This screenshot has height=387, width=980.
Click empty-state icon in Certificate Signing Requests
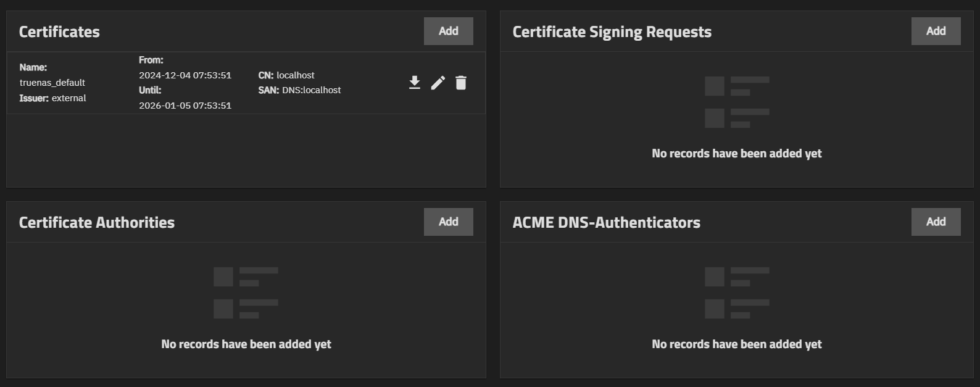click(x=737, y=102)
